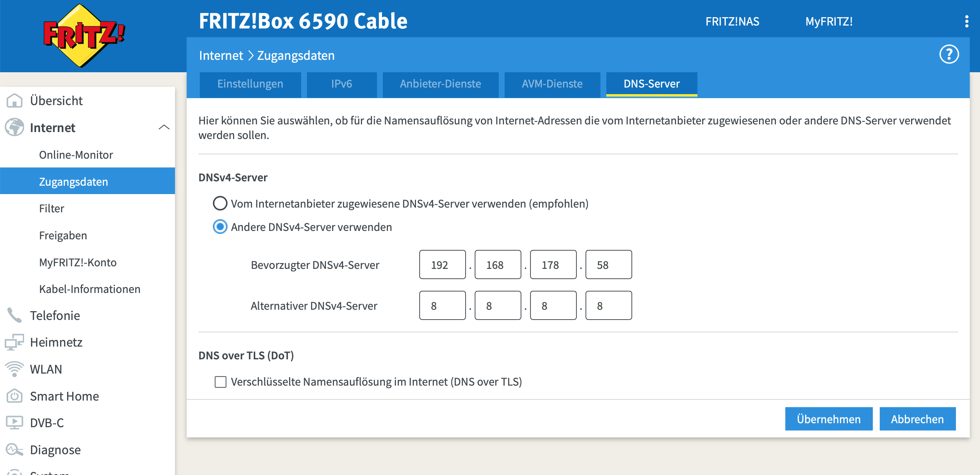Switch to the AVM-Dienste tab

(552, 84)
